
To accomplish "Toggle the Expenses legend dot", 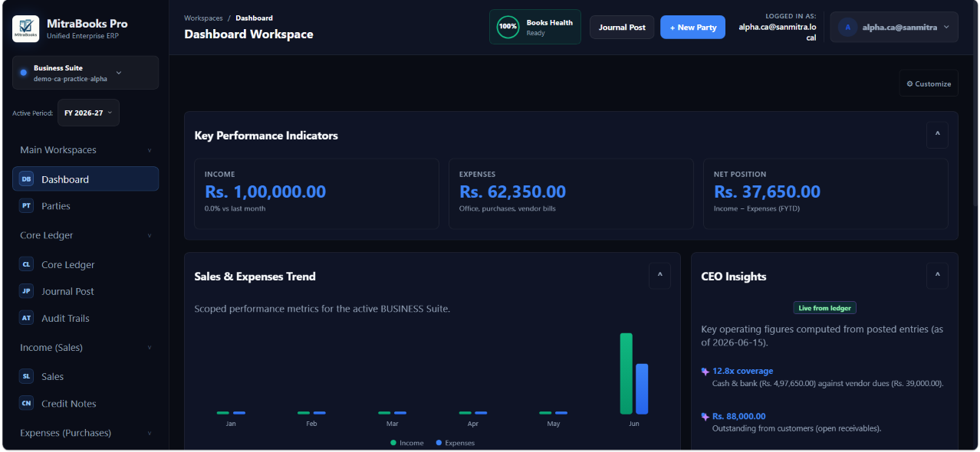I will [x=439, y=443].
